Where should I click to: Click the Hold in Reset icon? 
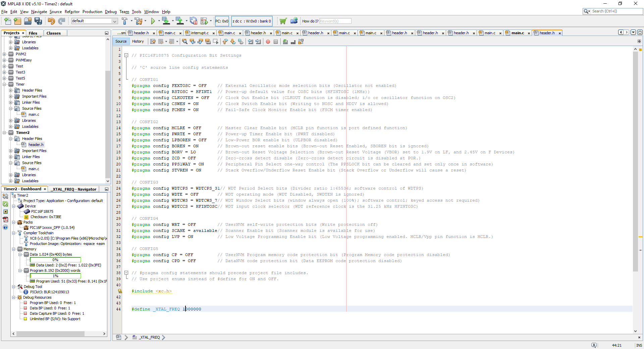tap(193, 21)
